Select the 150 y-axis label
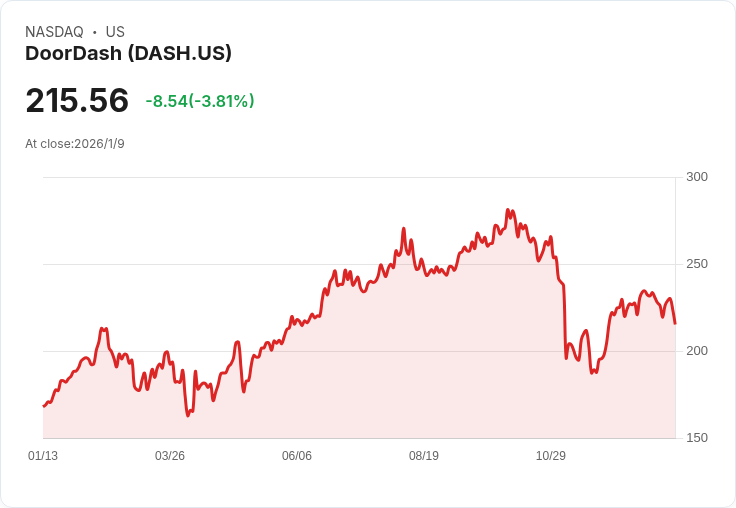Viewport: 736px width, 508px height. tap(697, 438)
